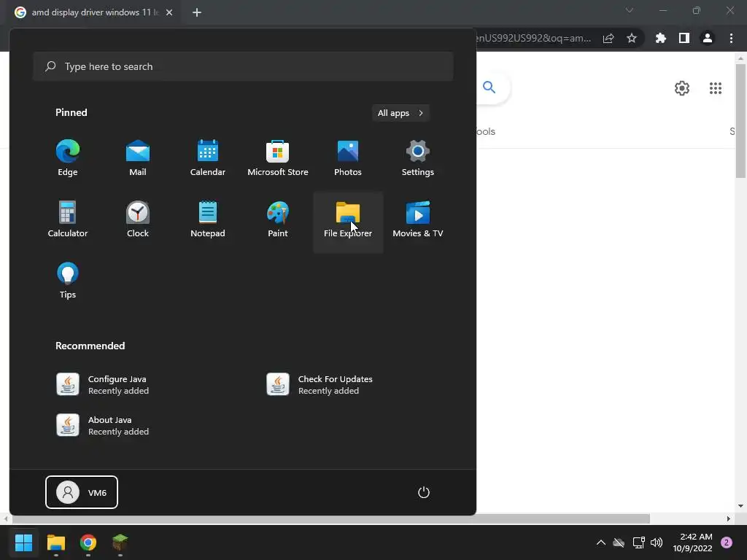This screenshot has height=560, width=747.
Task: Click the Chrome share page icon
Action: click(608, 38)
